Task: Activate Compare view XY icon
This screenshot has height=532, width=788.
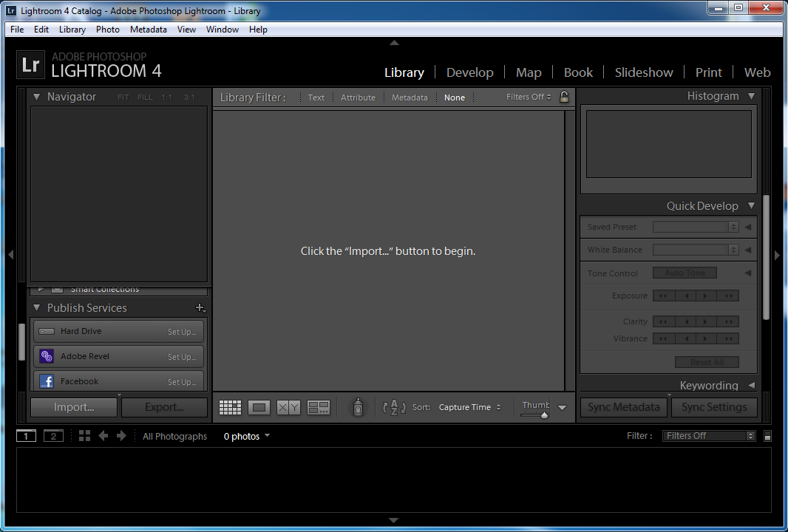Action: (288, 407)
